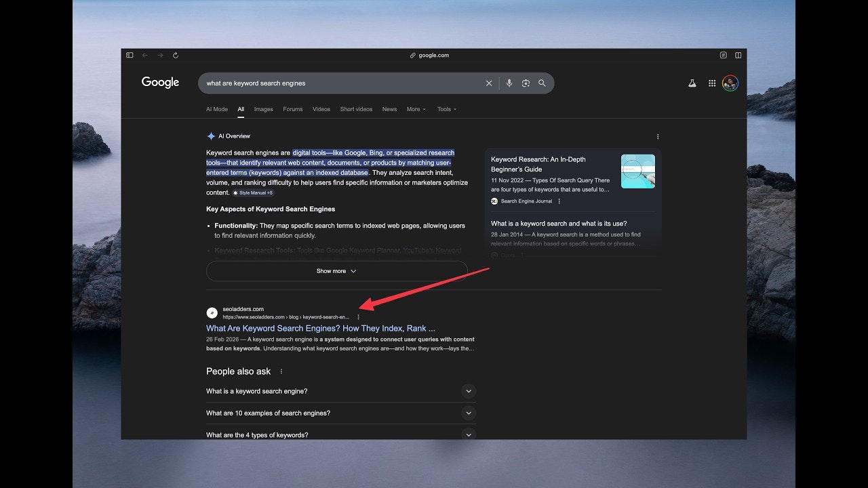Open seoladders result three-dot menu
The height and width of the screenshot is (488, 868).
point(359,317)
